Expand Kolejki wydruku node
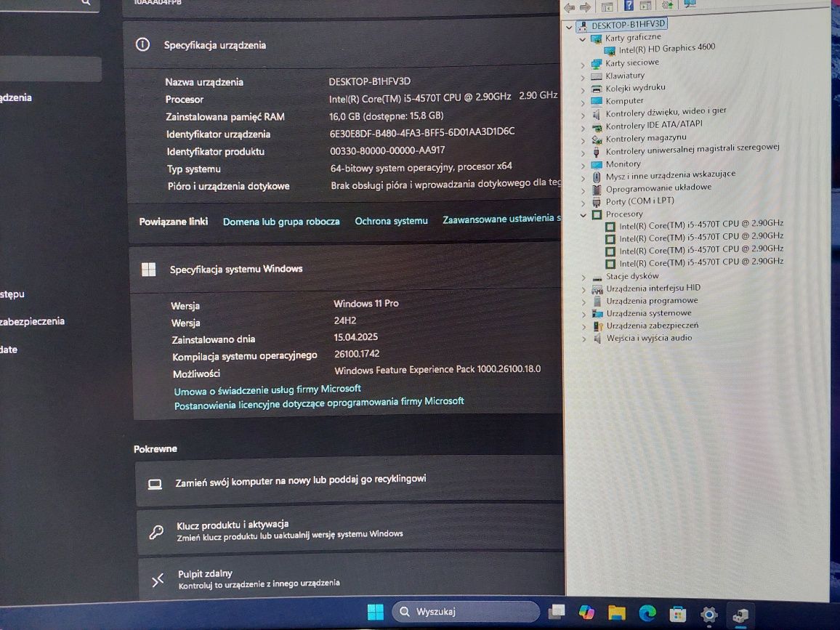The width and height of the screenshot is (840, 630). (x=583, y=89)
